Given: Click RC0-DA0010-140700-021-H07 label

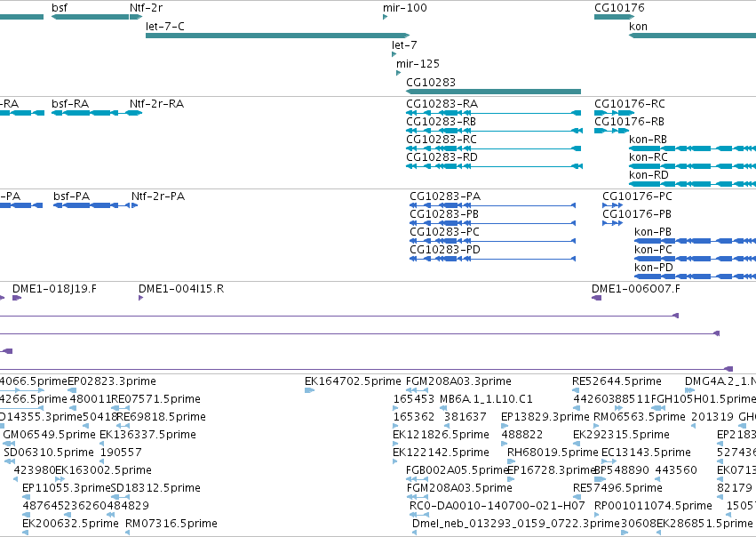Looking at the screenshot, I should [x=497, y=506].
